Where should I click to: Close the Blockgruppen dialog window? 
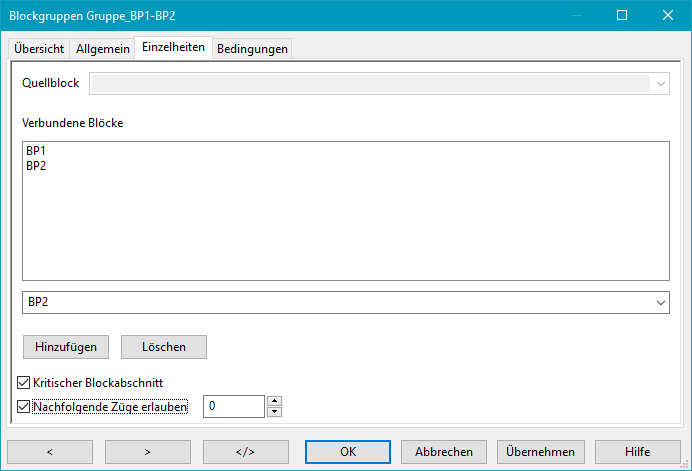click(668, 15)
